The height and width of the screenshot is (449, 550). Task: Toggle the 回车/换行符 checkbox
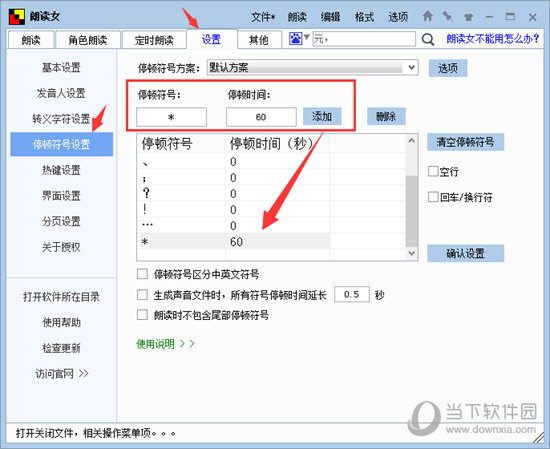tap(433, 197)
